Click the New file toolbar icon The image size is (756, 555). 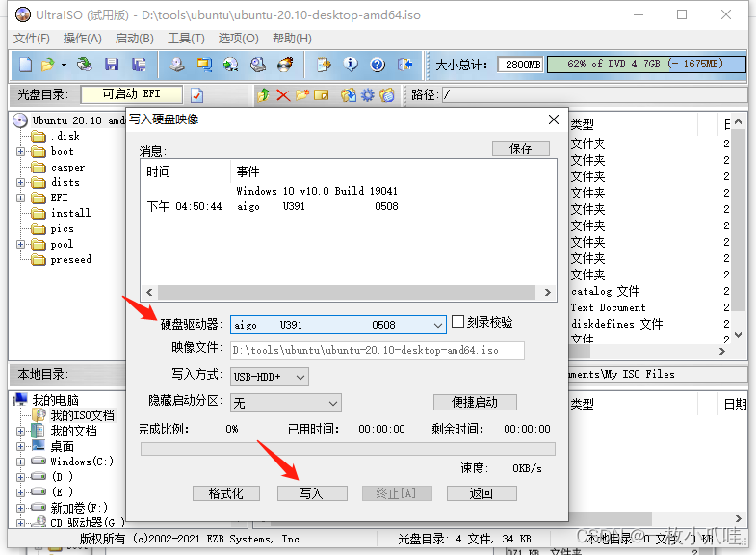coord(26,65)
